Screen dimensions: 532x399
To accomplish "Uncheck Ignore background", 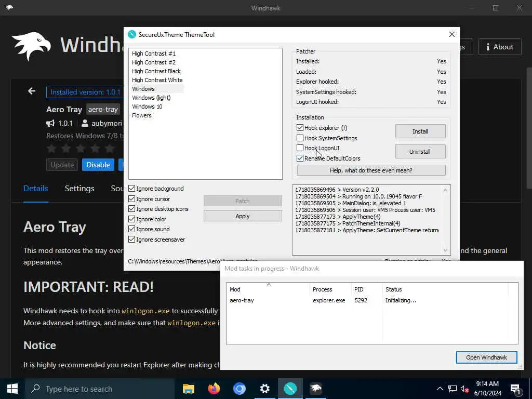I will [131, 189].
